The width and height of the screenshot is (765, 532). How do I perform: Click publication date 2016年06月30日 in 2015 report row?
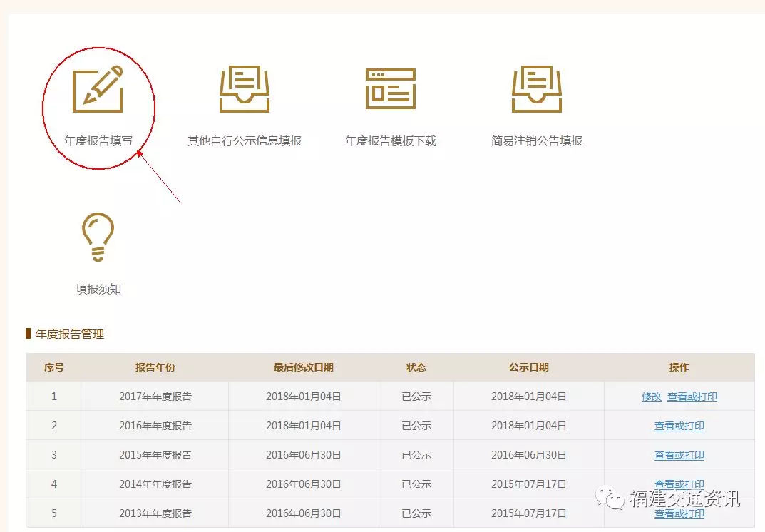coord(529,455)
